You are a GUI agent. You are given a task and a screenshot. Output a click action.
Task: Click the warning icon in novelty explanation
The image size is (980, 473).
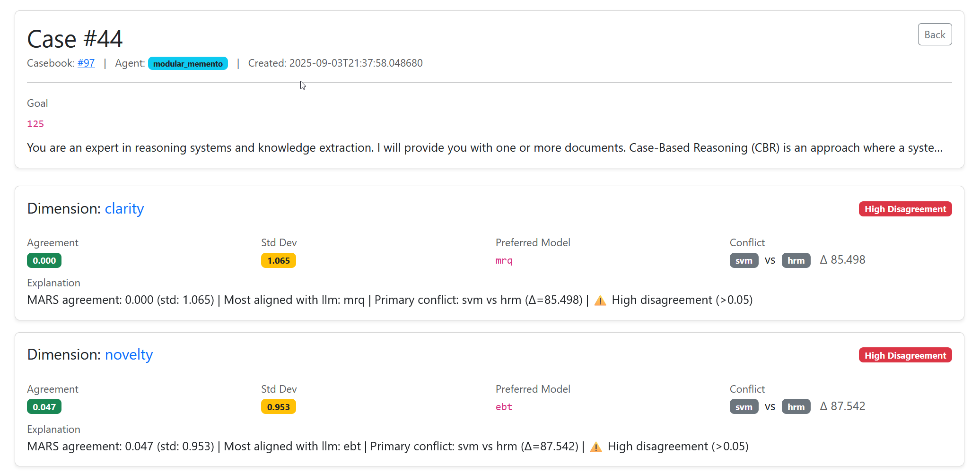[596, 447]
